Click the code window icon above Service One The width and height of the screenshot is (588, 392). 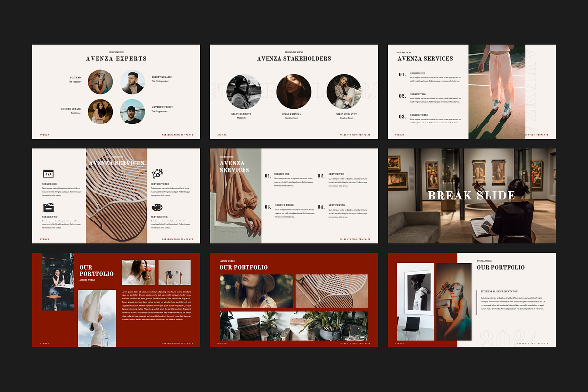(x=48, y=173)
